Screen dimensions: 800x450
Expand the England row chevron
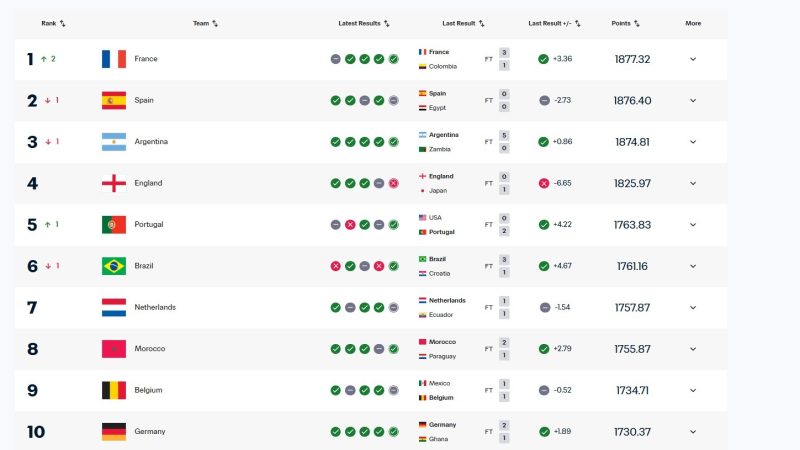click(693, 183)
